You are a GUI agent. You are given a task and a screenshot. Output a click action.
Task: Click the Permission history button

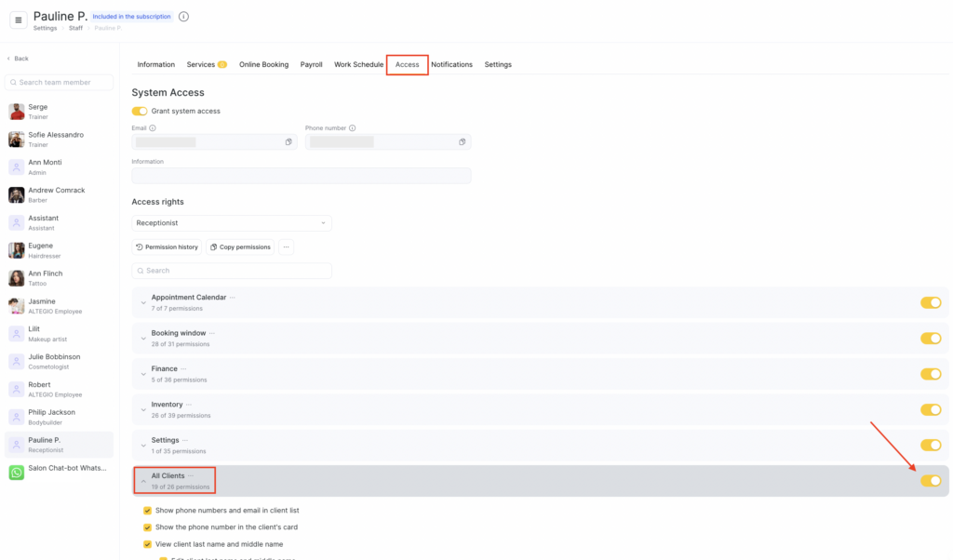pos(167,247)
